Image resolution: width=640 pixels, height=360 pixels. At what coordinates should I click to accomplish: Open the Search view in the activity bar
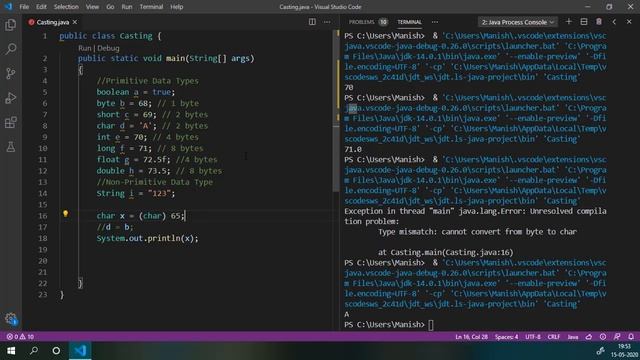tap(11, 49)
